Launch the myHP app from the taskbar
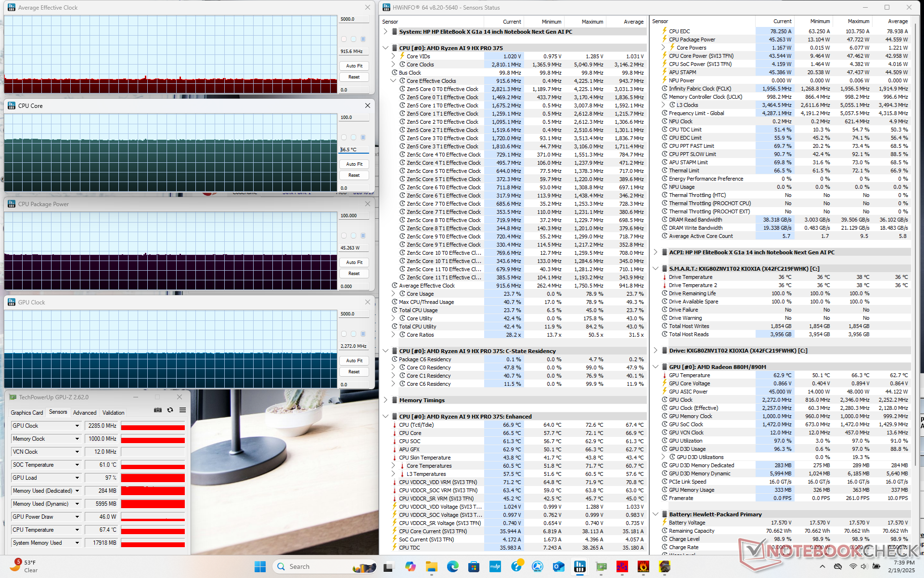The height and width of the screenshot is (578, 924). [495, 566]
